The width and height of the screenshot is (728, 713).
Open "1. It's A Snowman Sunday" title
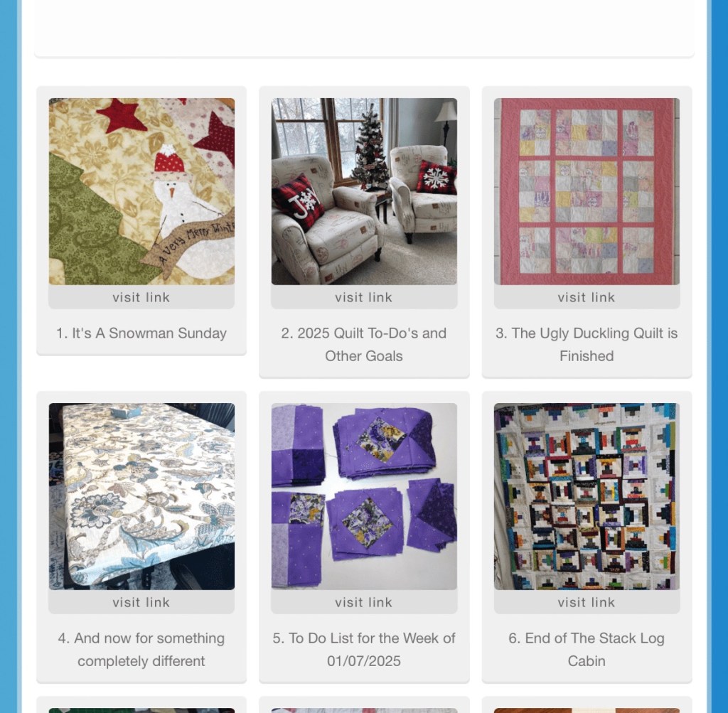[x=141, y=333]
